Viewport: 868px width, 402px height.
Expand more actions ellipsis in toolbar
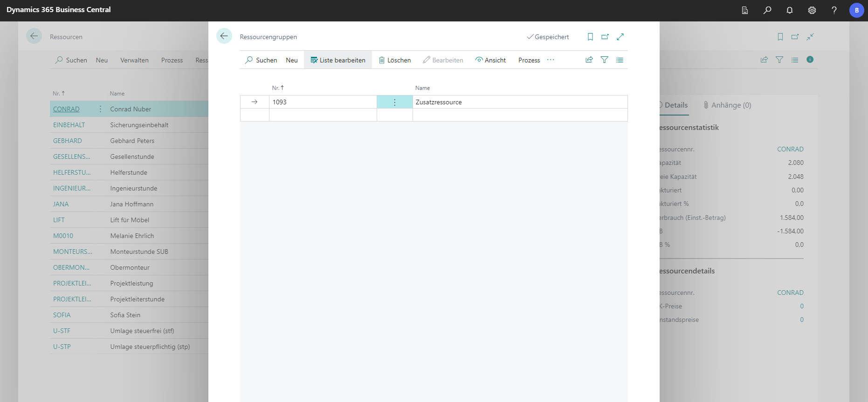point(551,60)
